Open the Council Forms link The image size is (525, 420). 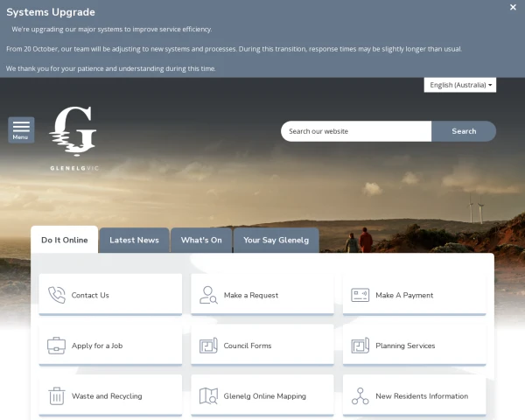tap(262, 345)
